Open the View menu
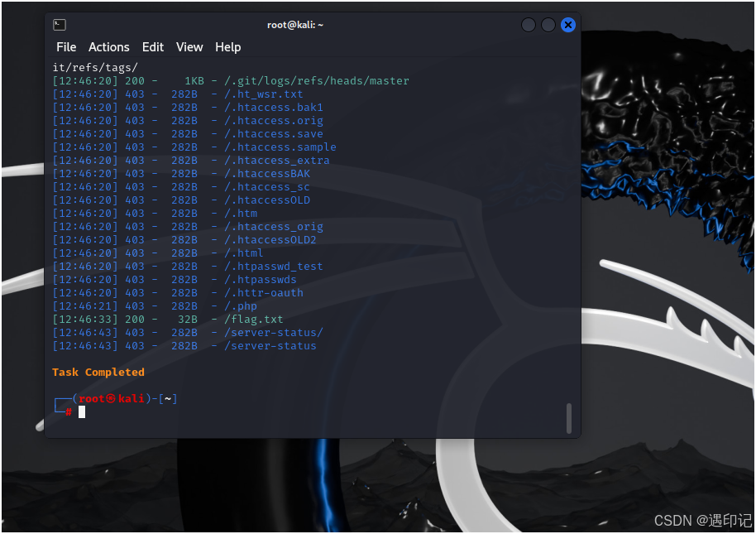This screenshot has width=756, height=534. click(x=189, y=47)
